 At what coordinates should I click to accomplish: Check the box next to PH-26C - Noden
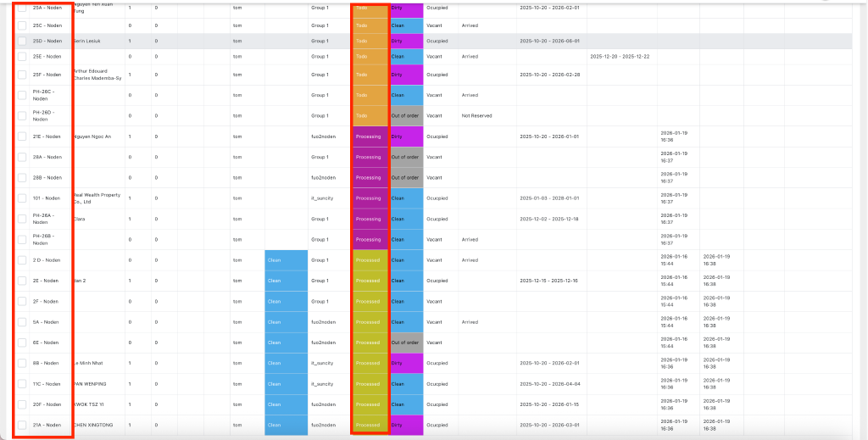(22, 95)
